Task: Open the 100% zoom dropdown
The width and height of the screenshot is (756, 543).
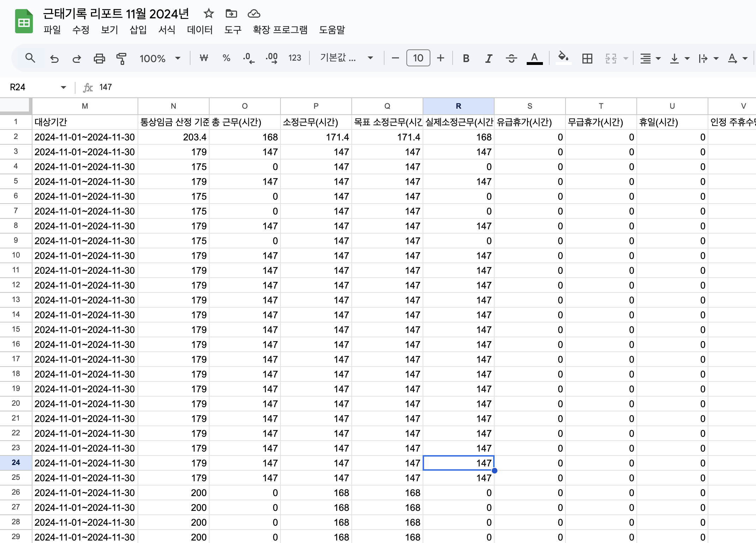Action: click(x=160, y=58)
